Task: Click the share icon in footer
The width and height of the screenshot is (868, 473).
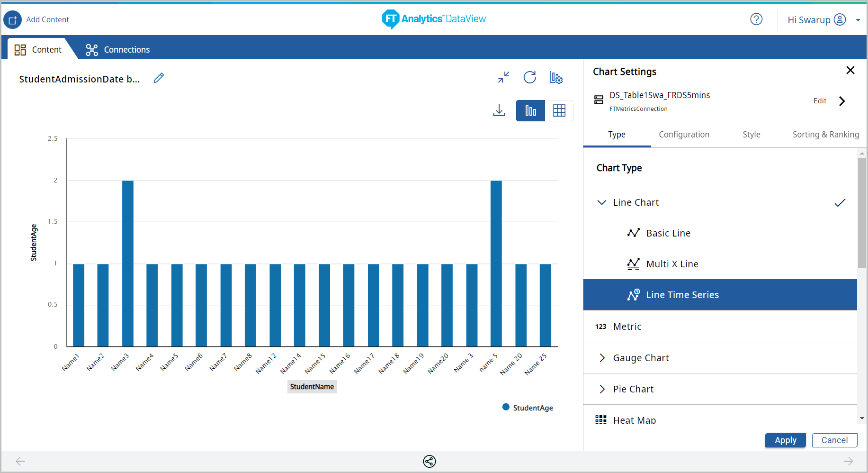Action: coord(430,461)
